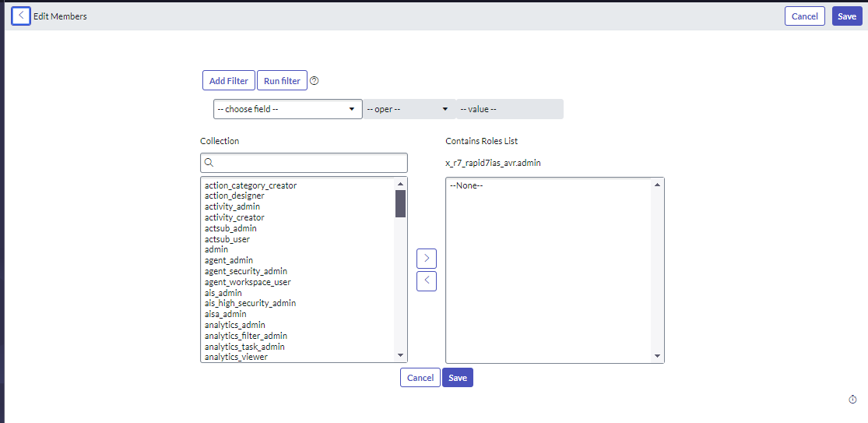Click x_r7_rapid7ias_avr.admin role name text

pos(493,163)
